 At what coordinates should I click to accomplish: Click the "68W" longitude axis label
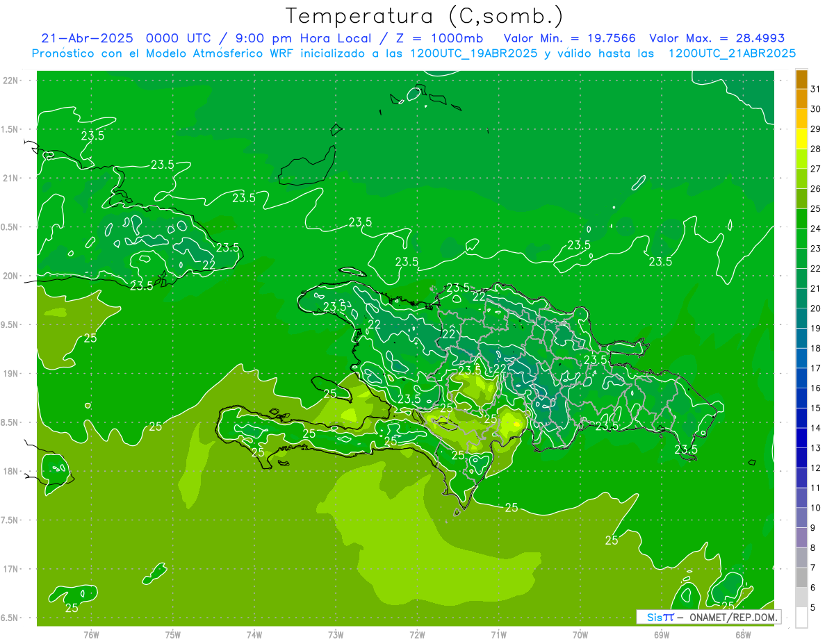(x=743, y=634)
